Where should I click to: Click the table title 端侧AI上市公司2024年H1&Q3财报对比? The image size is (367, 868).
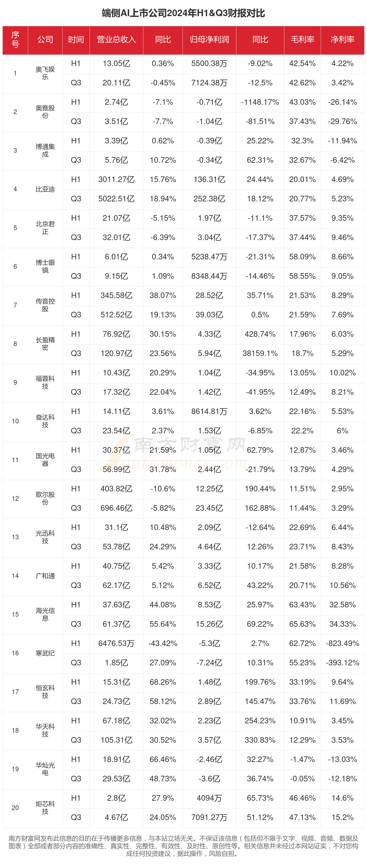coord(183,13)
